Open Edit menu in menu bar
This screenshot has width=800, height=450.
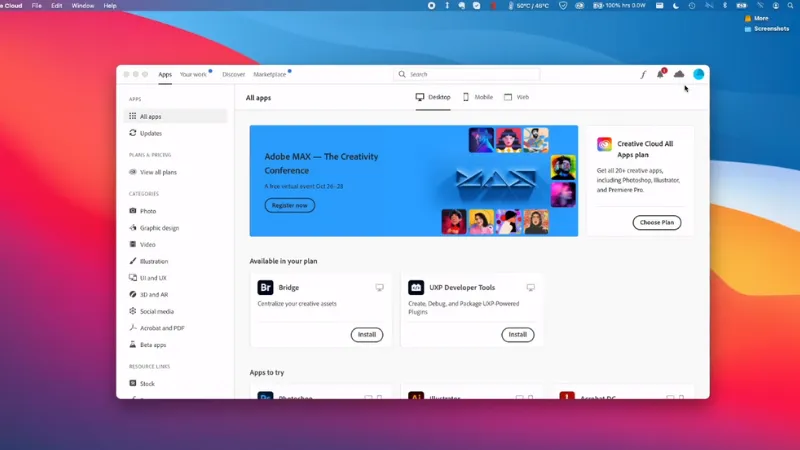coord(57,6)
